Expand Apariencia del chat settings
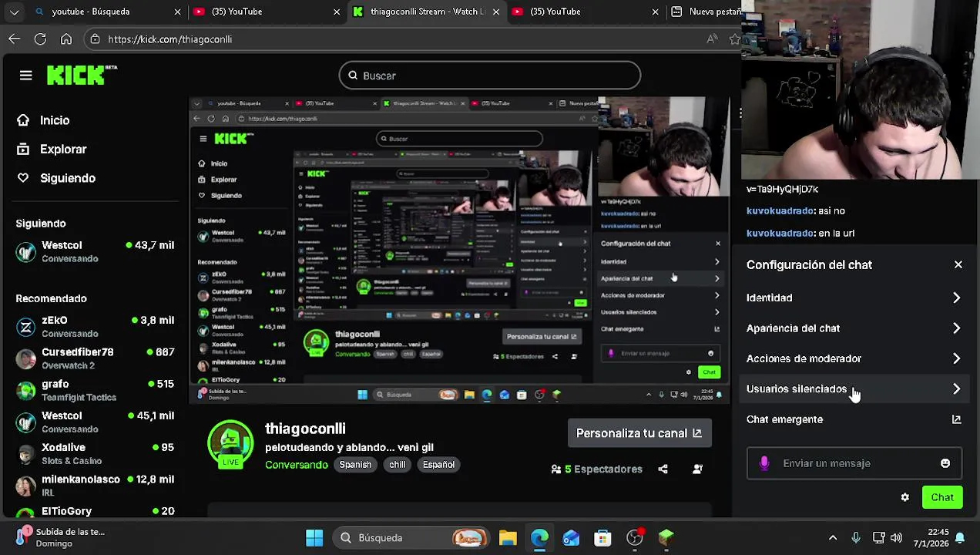980x555 pixels. (854, 328)
